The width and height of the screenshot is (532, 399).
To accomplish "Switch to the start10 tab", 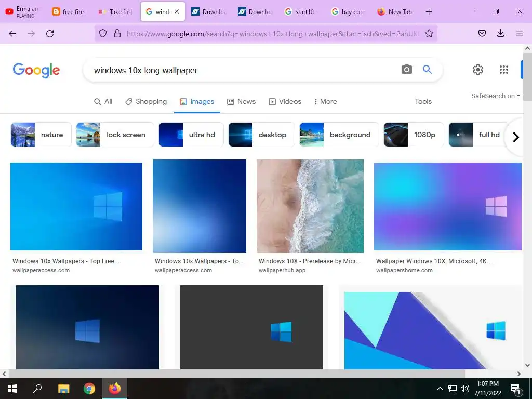I will pyautogui.click(x=302, y=11).
